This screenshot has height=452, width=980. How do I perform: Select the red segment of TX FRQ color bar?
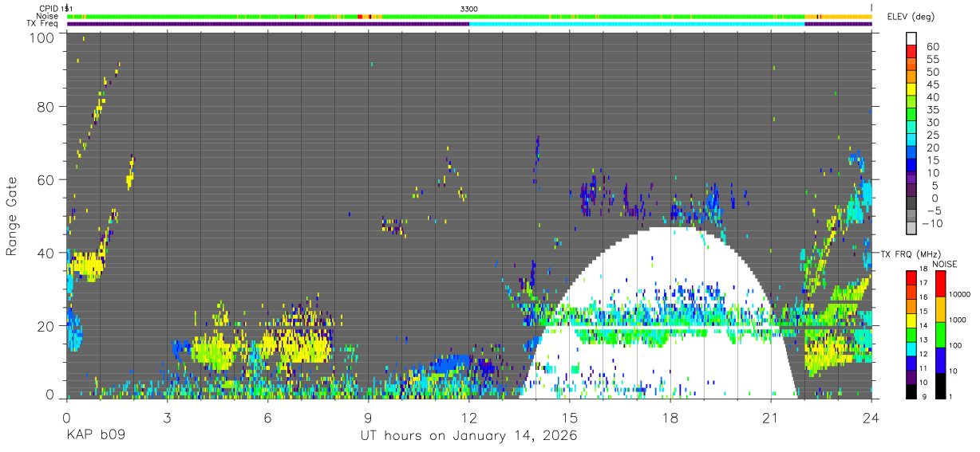pyautogui.click(x=911, y=276)
